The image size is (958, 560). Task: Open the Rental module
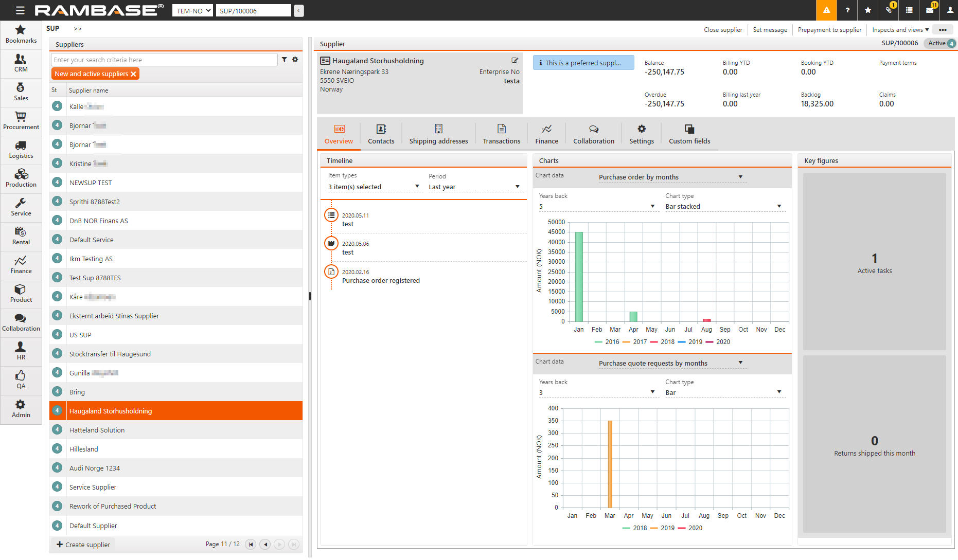[21, 236]
